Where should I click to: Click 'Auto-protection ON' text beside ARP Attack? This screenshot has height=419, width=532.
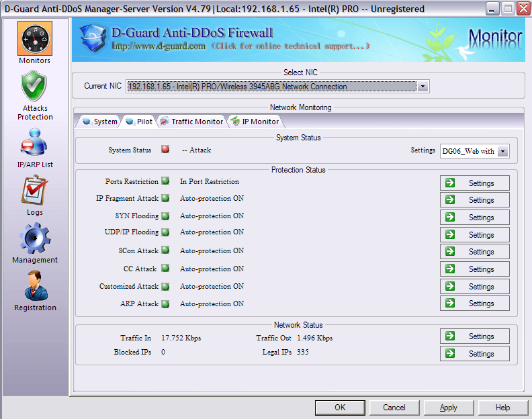tap(212, 304)
